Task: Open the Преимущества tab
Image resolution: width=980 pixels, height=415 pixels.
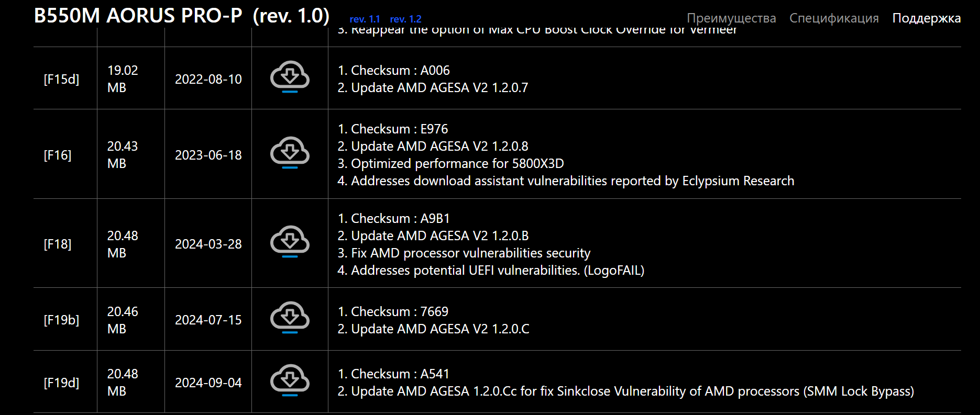Action: pos(731,18)
